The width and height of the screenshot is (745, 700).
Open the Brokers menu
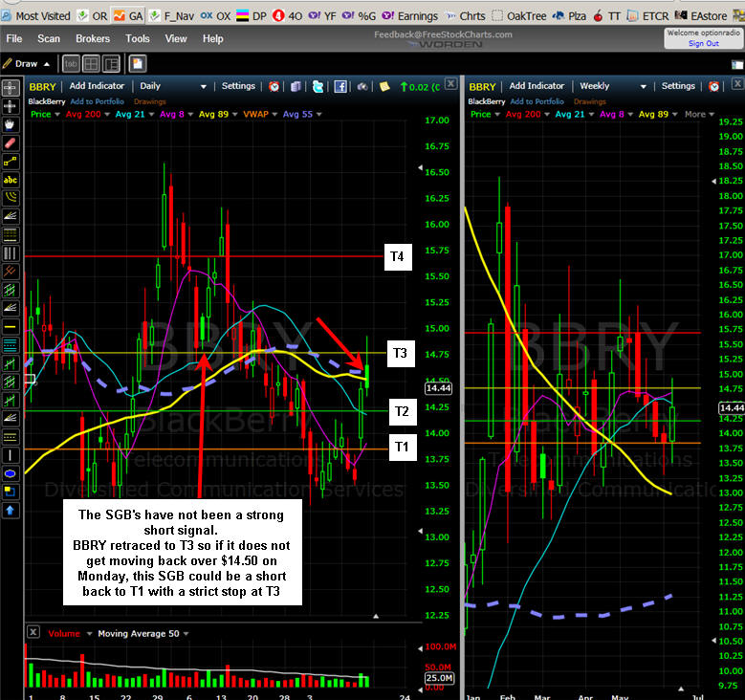pos(93,38)
